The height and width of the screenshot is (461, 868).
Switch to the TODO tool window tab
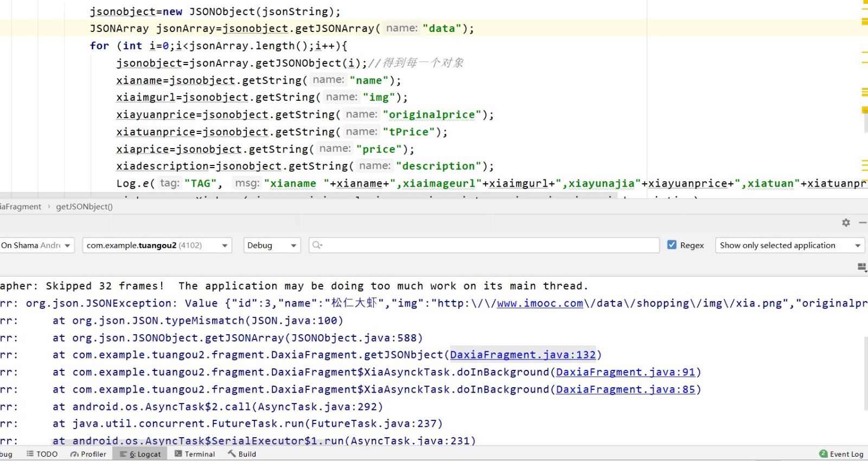(42, 454)
